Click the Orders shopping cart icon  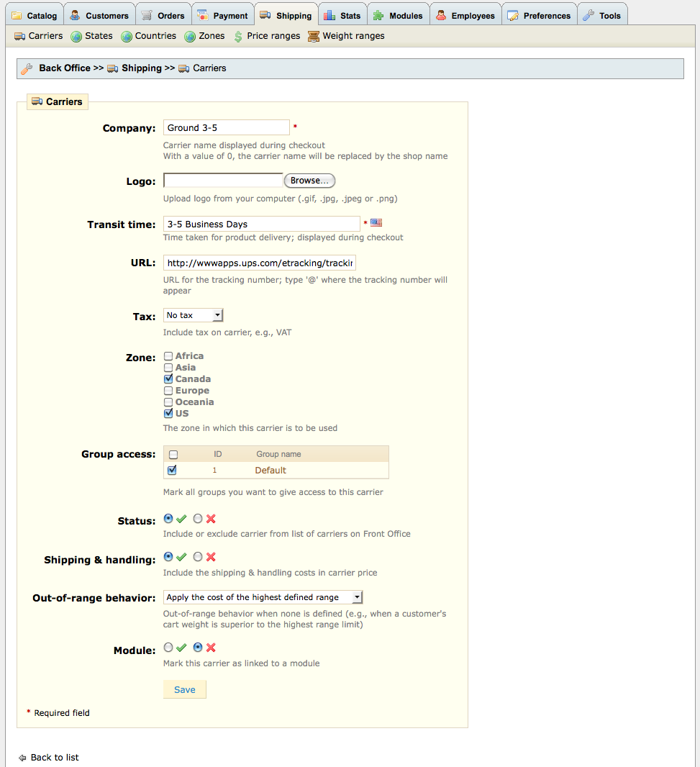click(x=146, y=15)
